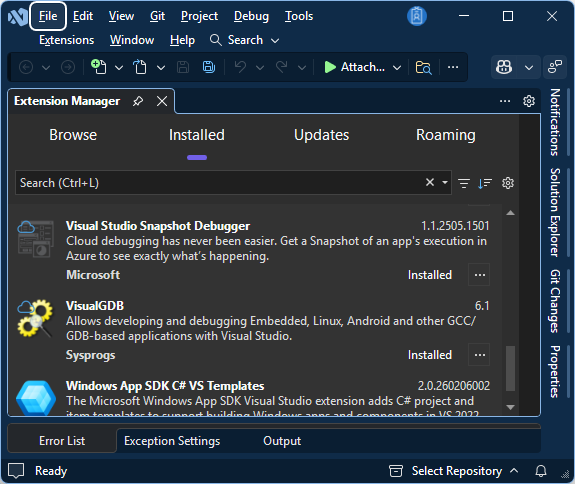Open the Extensions menu
This screenshot has height=484, width=575.
pos(66,40)
